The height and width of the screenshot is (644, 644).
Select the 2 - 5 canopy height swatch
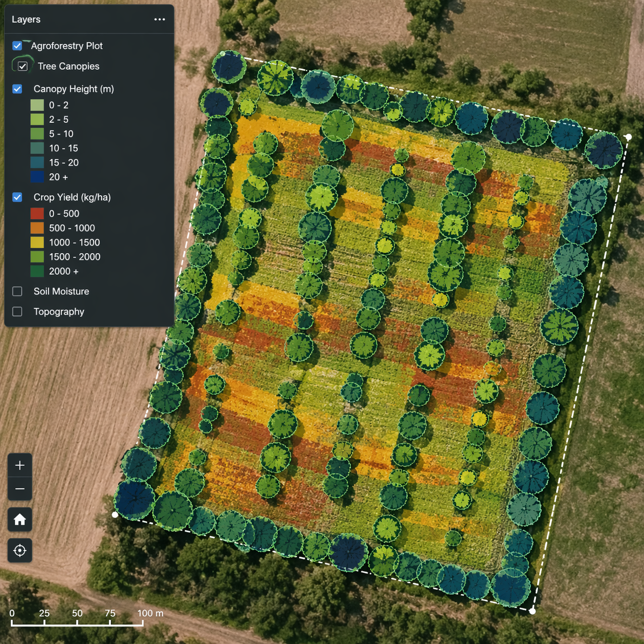(x=37, y=120)
